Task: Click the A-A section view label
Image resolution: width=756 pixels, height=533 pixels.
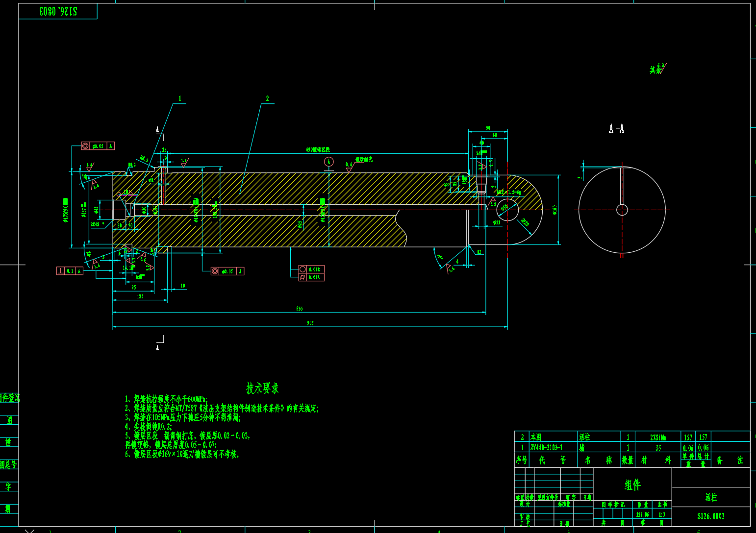Action: coord(616,129)
